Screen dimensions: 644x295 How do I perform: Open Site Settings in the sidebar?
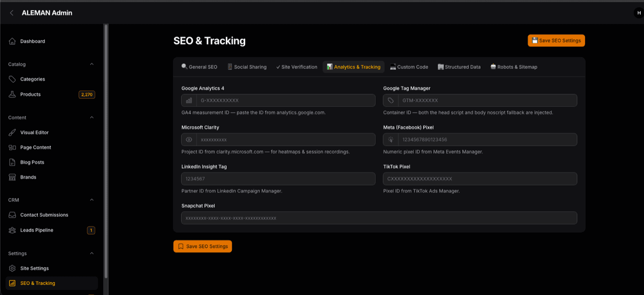click(x=52, y=268)
